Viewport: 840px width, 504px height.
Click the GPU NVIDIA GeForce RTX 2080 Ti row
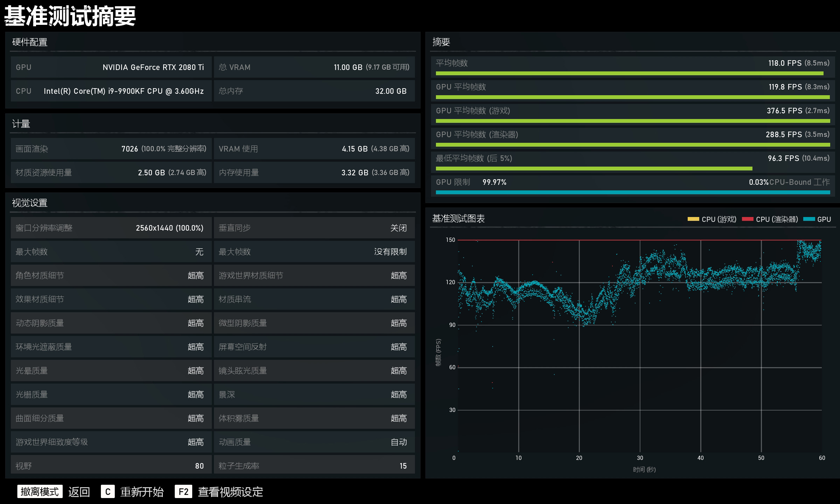click(x=111, y=67)
